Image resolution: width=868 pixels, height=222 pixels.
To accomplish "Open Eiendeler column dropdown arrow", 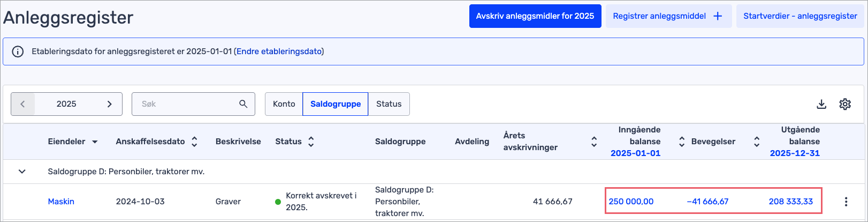I will tap(95, 142).
